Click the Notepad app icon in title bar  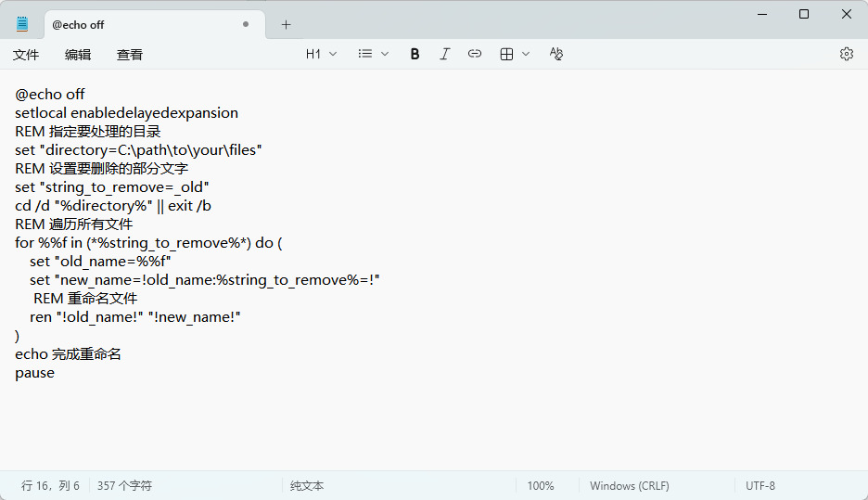click(x=22, y=25)
